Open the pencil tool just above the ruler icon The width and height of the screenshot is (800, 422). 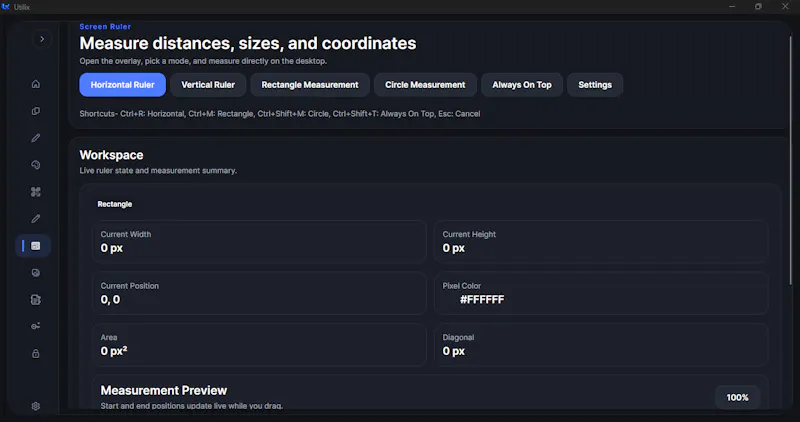point(36,218)
